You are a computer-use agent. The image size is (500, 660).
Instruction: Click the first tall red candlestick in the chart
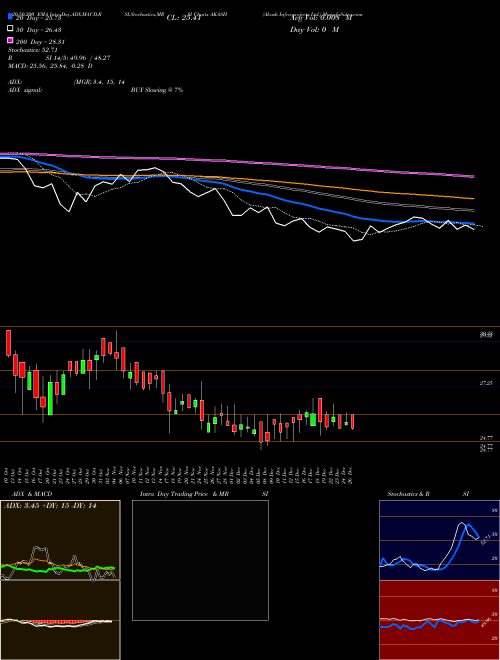tap(8, 343)
